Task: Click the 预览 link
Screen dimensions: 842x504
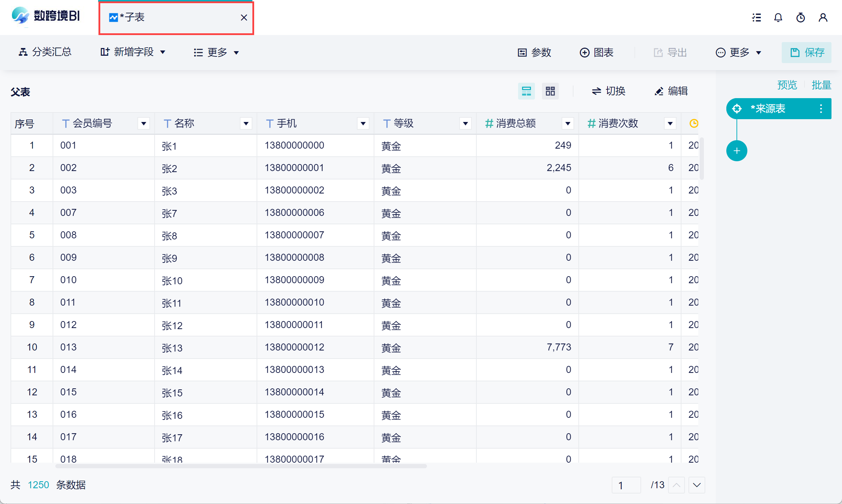Action: pyautogui.click(x=787, y=85)
